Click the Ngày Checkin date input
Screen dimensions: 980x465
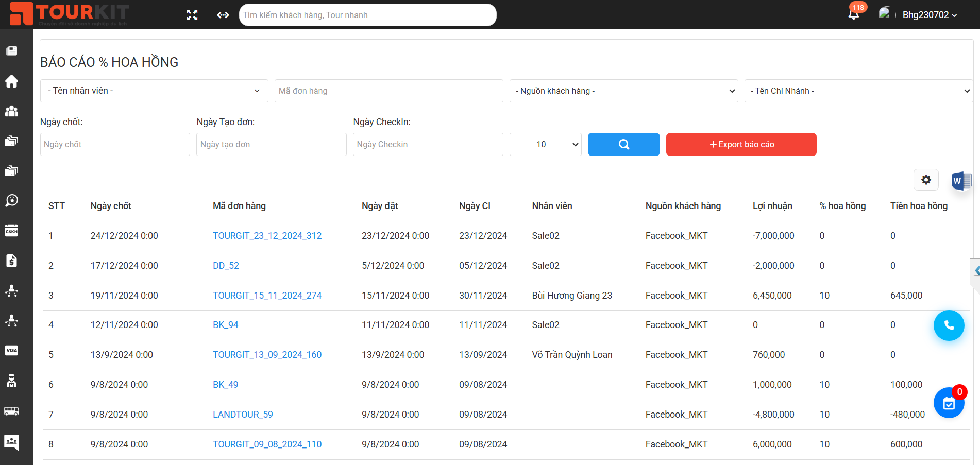[428, 144]
